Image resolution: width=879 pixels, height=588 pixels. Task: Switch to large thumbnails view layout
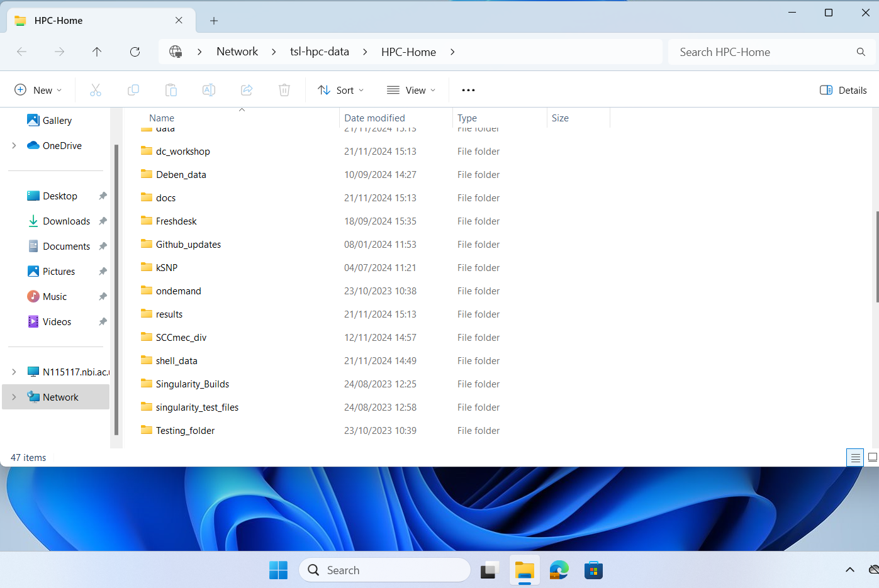(873, 458)
